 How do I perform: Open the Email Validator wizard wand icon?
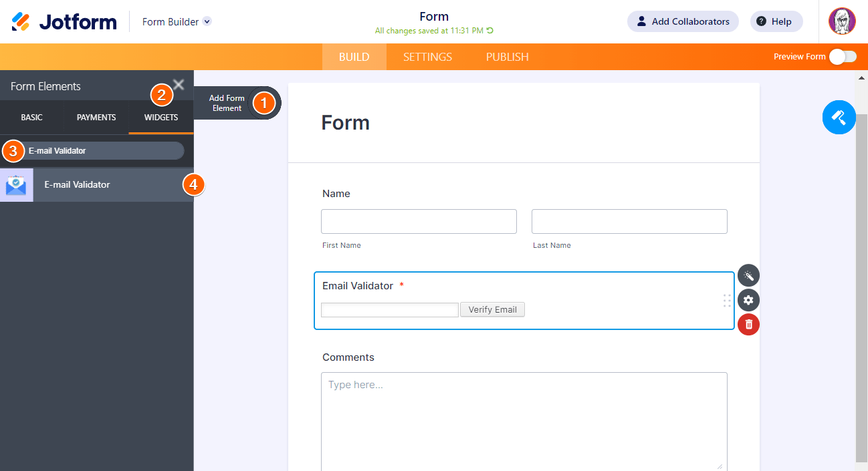(748, 275)
